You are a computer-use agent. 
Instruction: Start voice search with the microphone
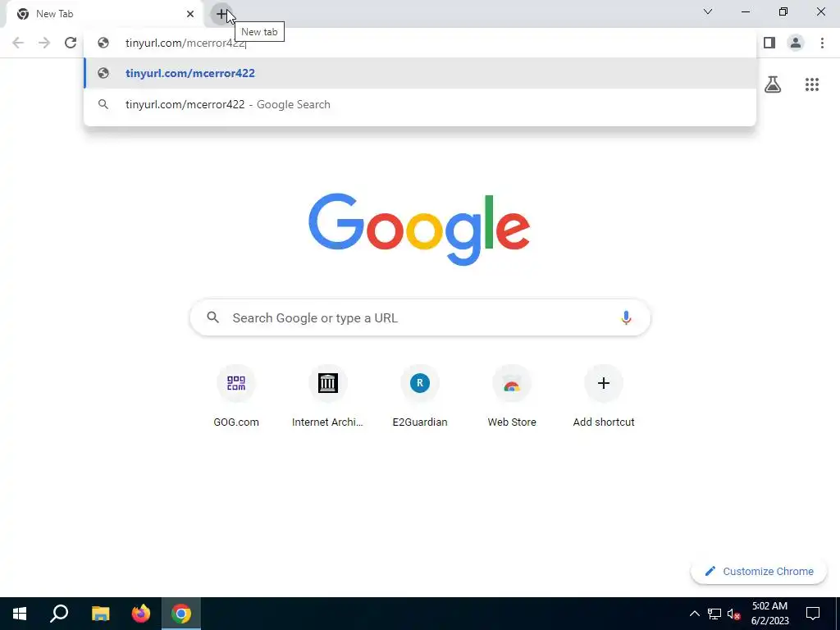pos(626,317)
